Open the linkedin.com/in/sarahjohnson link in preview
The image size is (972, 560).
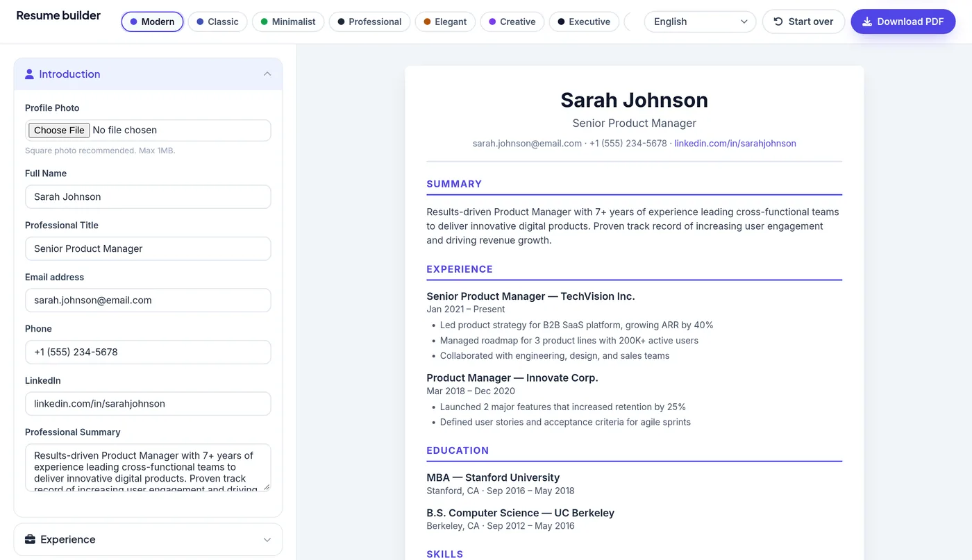735,144
